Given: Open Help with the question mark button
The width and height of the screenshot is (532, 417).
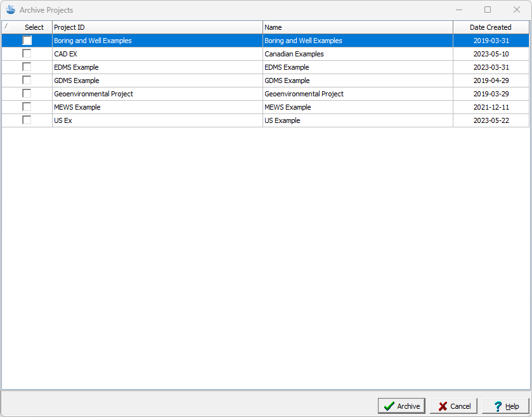Looking at the screenshot, I should 505,406.
